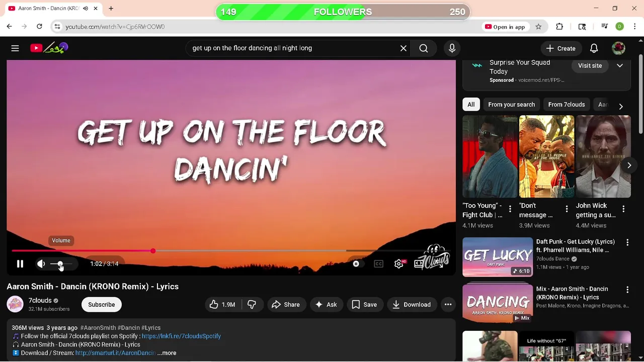Open 7clouds channel avatar
This screenshot has height=362, width=644.
tap(15, 304)
